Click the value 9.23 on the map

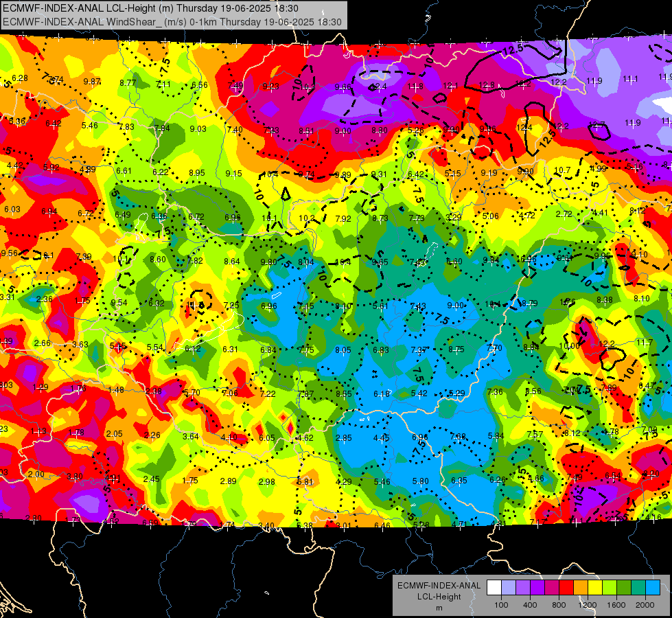[x=271, y=87]
